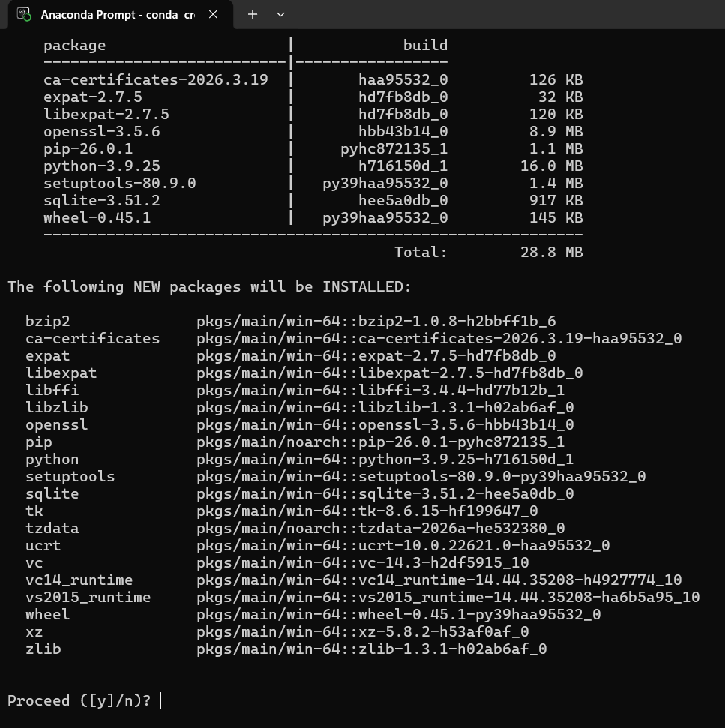Viewport: 725px width, 728px height.
Task: Open a new terminal tab with plus button
Action: pyautogui.click(x=253, y=14)
